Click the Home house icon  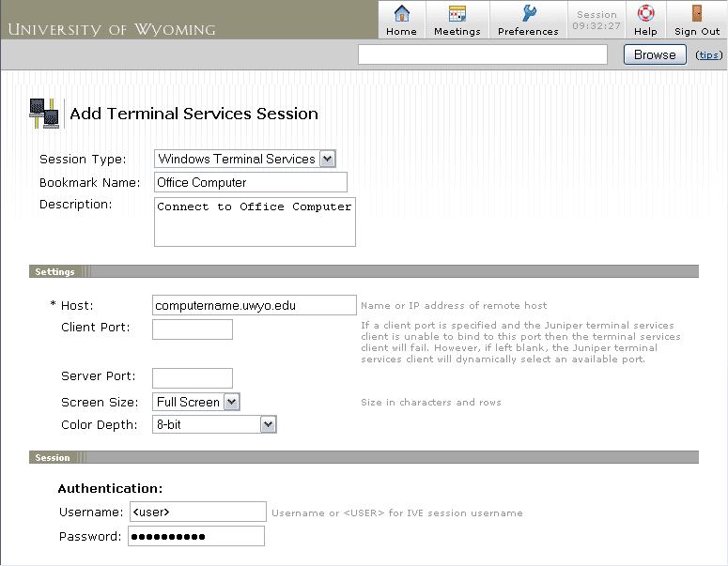coord(402,13)
